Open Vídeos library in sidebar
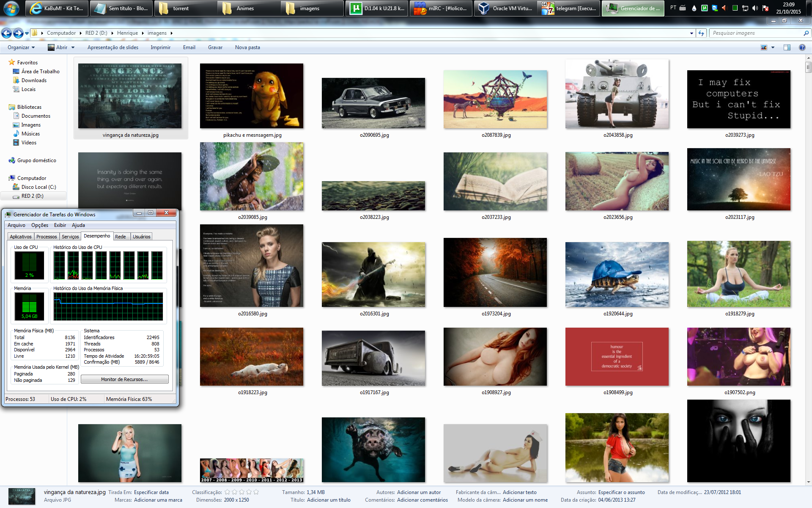The width and height of the screenshot is (812, 508). tap(29, 143)
